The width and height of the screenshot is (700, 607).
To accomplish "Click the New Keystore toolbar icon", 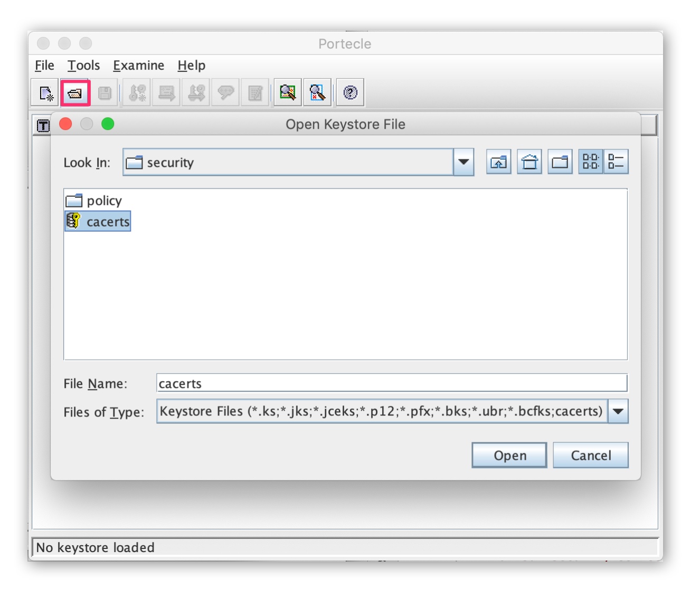I will tap(46, 93).
